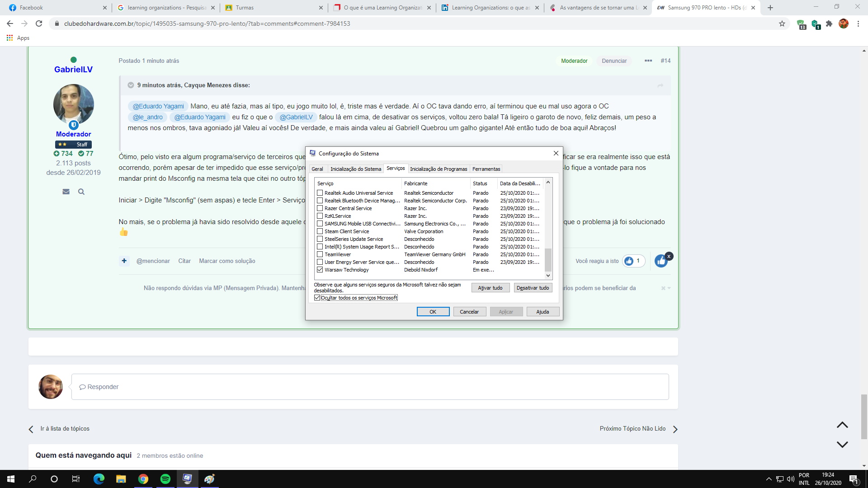Click the blue thumbs-up reaction button
The width and height of the screenshot is (868, 488).
(661, 261)
